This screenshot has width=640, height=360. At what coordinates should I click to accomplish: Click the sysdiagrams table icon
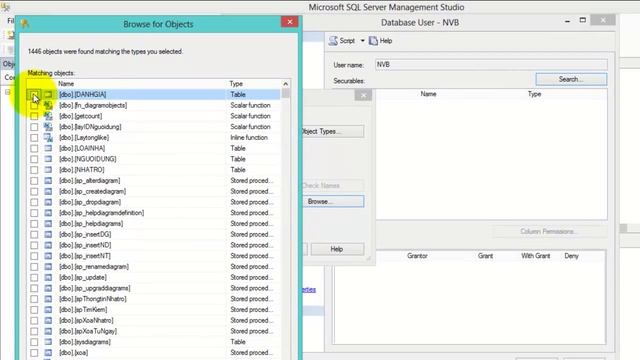(x=48, y=342)
